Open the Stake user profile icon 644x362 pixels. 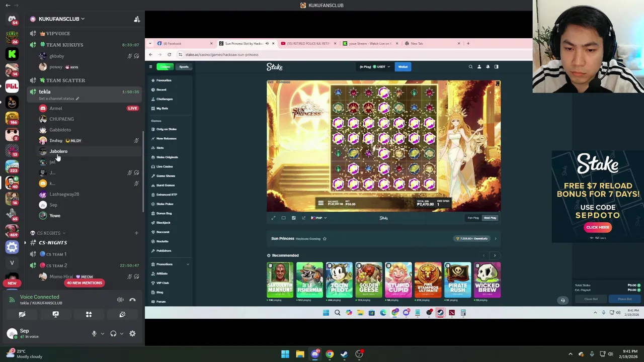(479, 67)
